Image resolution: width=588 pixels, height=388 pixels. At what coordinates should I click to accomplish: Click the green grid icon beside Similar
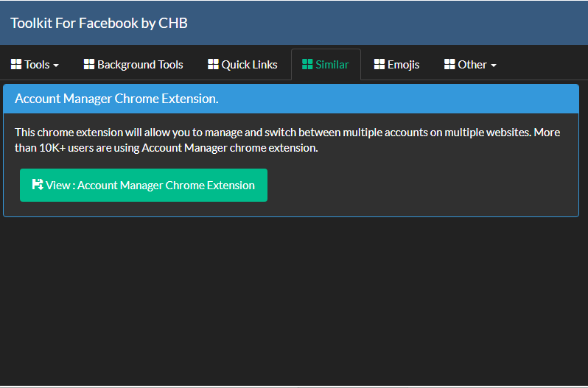pos(307,64)
